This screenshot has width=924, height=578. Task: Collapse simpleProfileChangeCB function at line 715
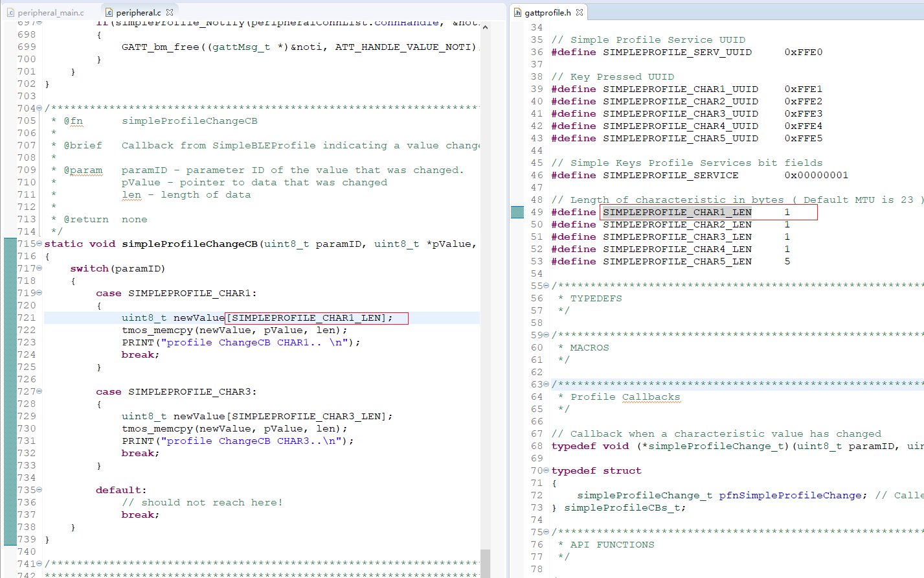click(x=39, y=244)
